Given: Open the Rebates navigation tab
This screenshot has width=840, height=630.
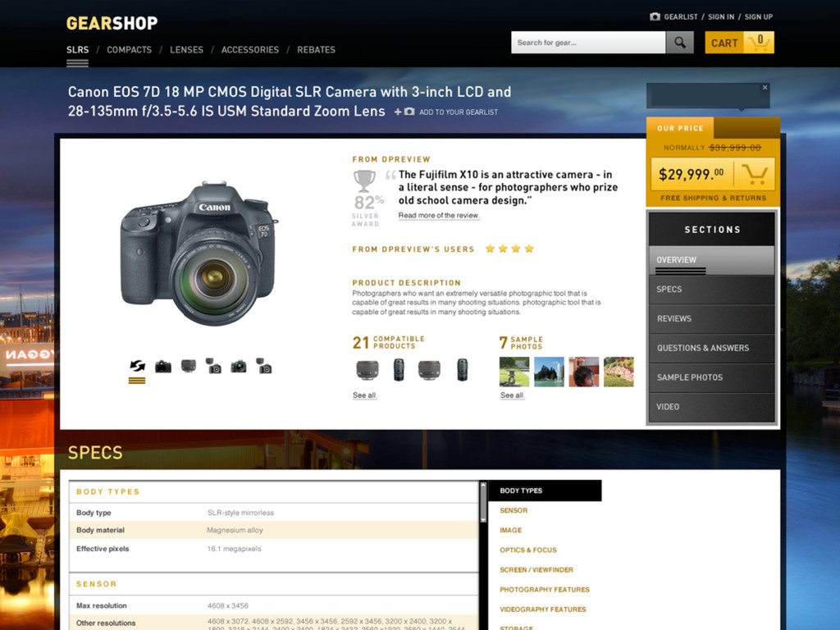Looking at the screenshot, I should pos(316,50).
